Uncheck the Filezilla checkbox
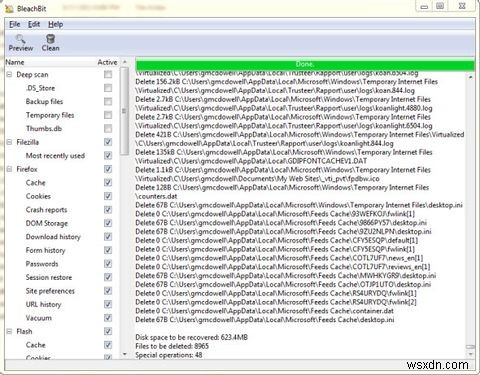 point(108,142)
